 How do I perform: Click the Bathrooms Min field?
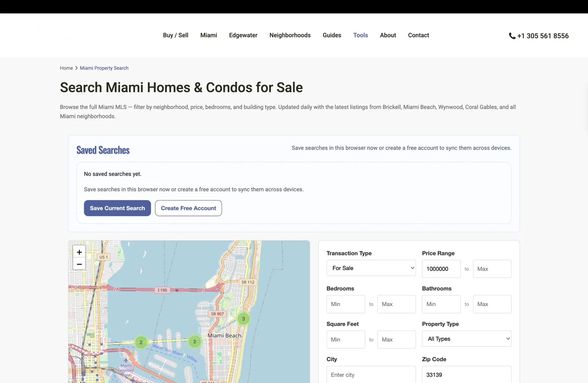(441, 304)
